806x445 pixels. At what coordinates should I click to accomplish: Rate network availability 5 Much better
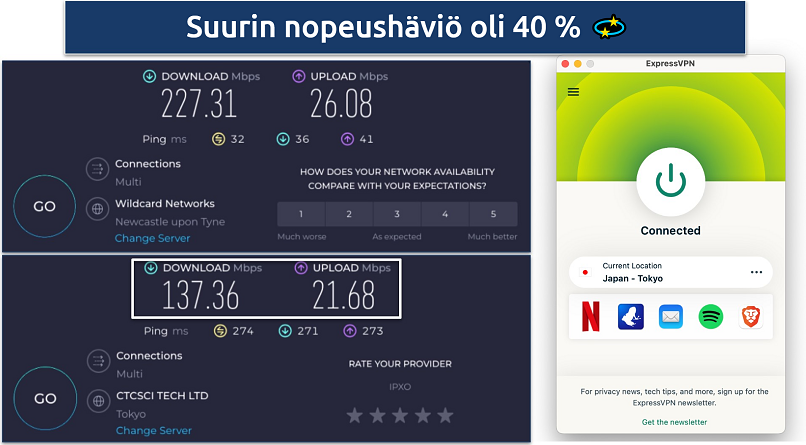pyautogui.click(x=493, y=214)
